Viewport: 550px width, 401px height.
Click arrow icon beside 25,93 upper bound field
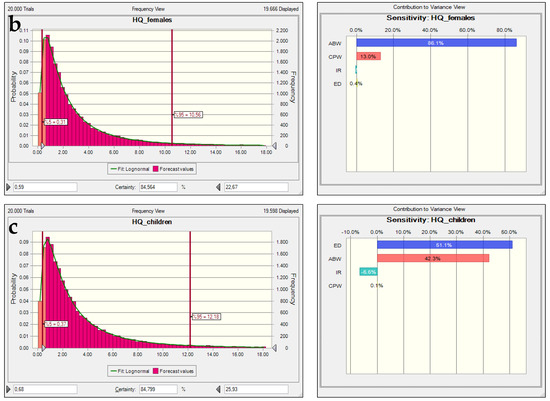coord(219,389)
